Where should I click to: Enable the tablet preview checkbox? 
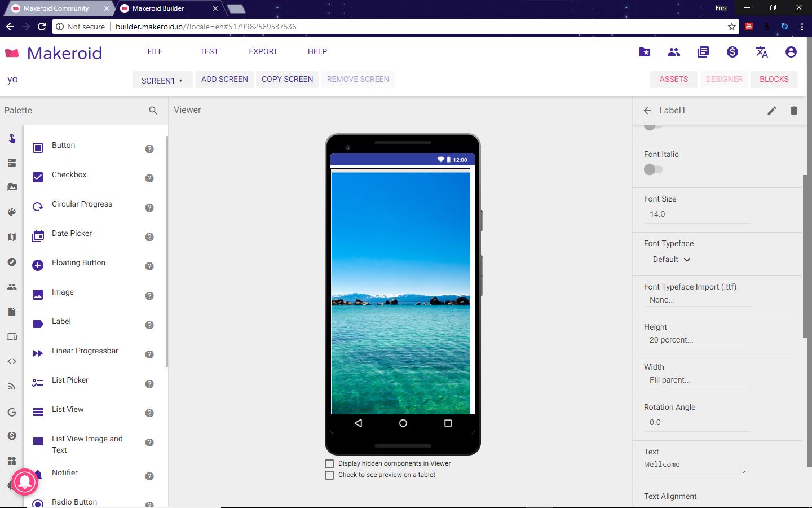(x=329, y=475)
